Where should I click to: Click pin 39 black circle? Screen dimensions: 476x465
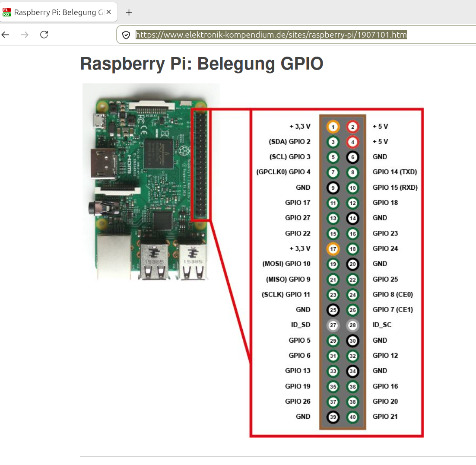[333, 417]
